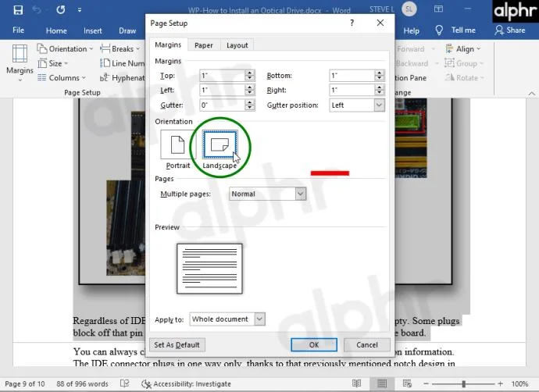Click the Right margin input field
Screen dimensions: 539x392
(352, 90)
